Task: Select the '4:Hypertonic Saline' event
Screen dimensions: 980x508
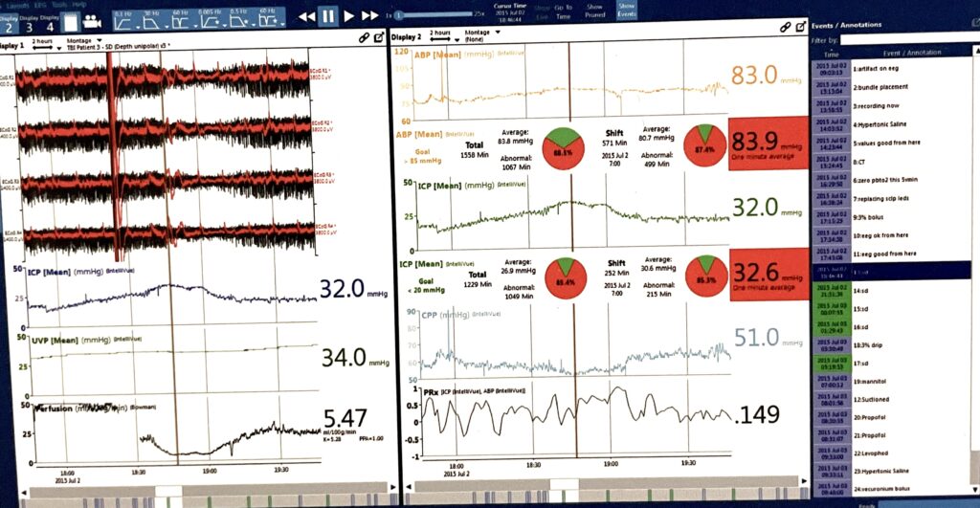Action: point(892,124)
